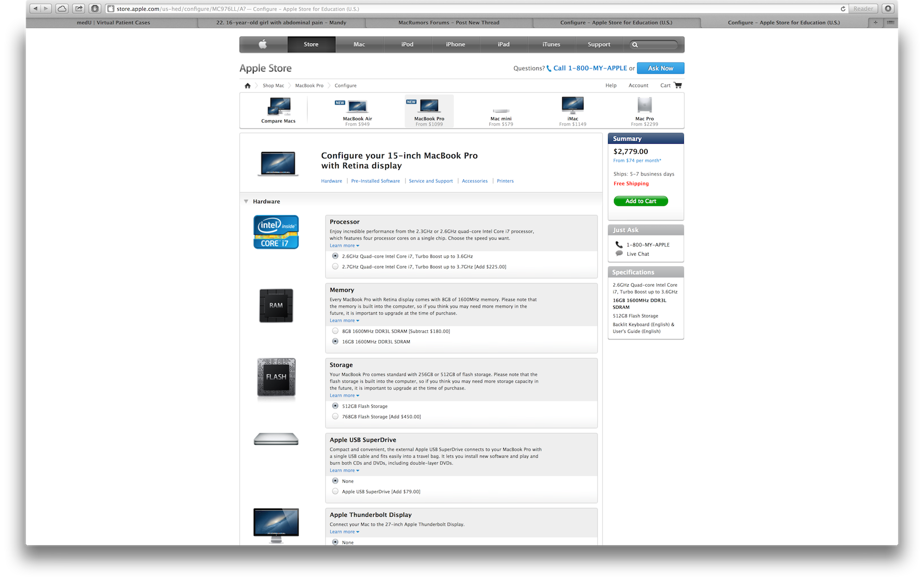Click the USB SuperDrive image
This screenshot has width=924, height=581.
276,439
